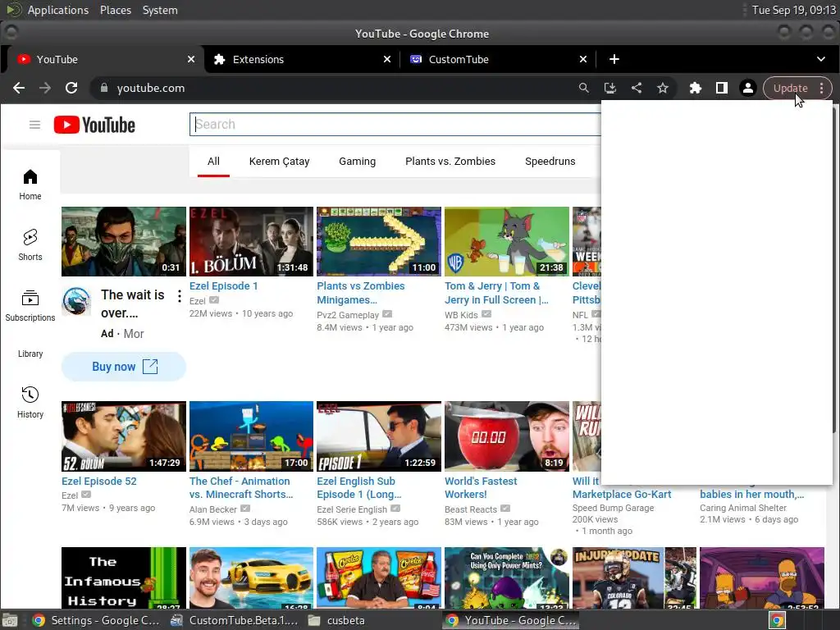Screen dimensions: 840x630
Task: Click the youtube.com address bar URL
Action: tap(151, 88)
